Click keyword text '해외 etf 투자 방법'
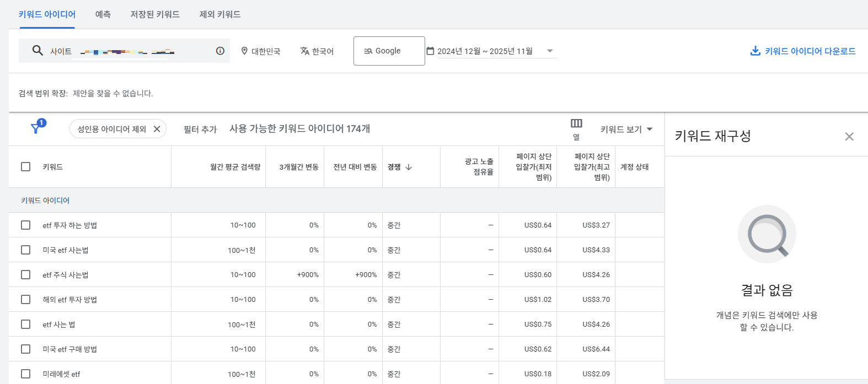Viewport: 868px width, 384px height. [x=69, y=299]
